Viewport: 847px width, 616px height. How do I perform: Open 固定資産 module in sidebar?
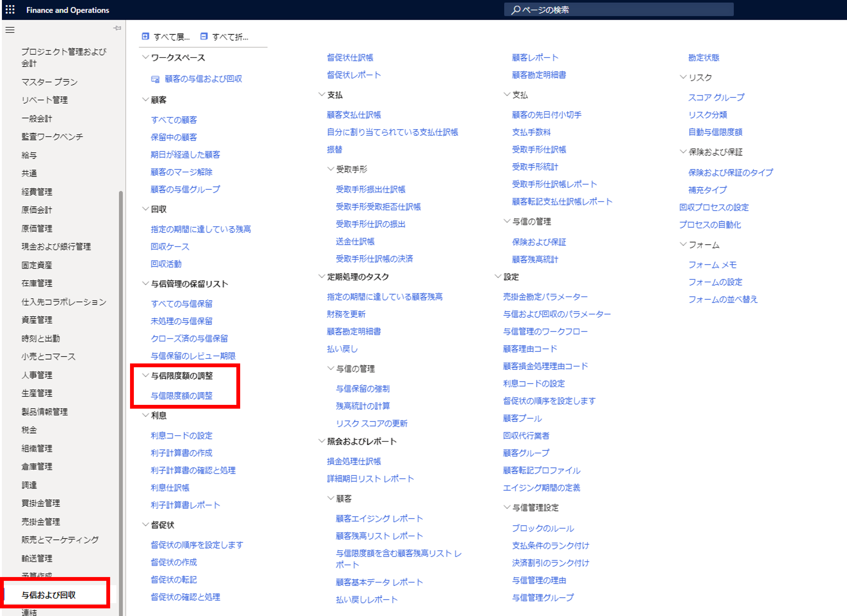[37, 265]
